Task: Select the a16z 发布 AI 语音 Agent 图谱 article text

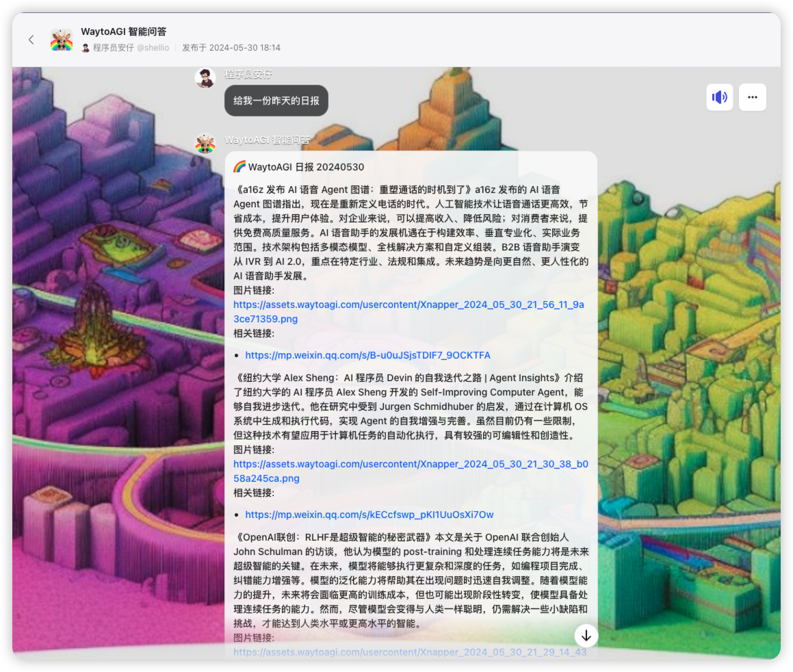Action: tap(411, 233)
